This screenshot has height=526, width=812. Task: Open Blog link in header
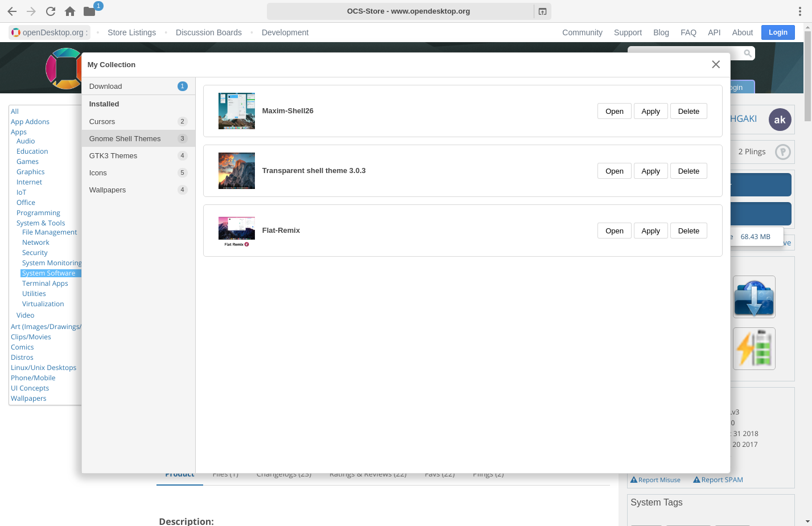click(661, 32)
